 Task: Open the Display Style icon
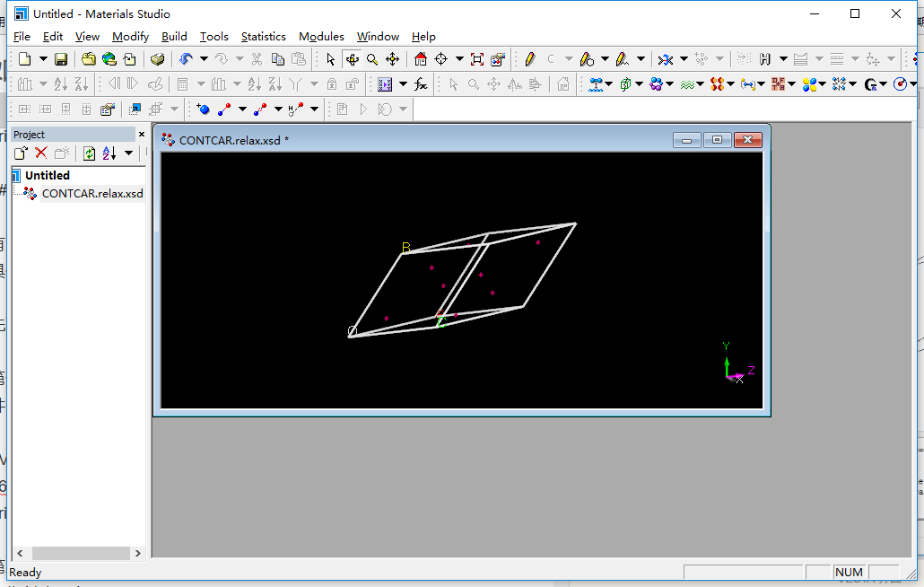tap(497, 59)
